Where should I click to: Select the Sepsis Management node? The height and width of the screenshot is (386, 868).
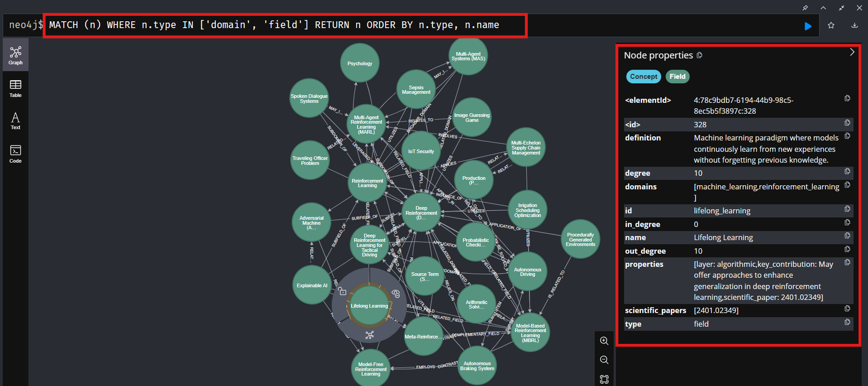[x=416, y=90]
